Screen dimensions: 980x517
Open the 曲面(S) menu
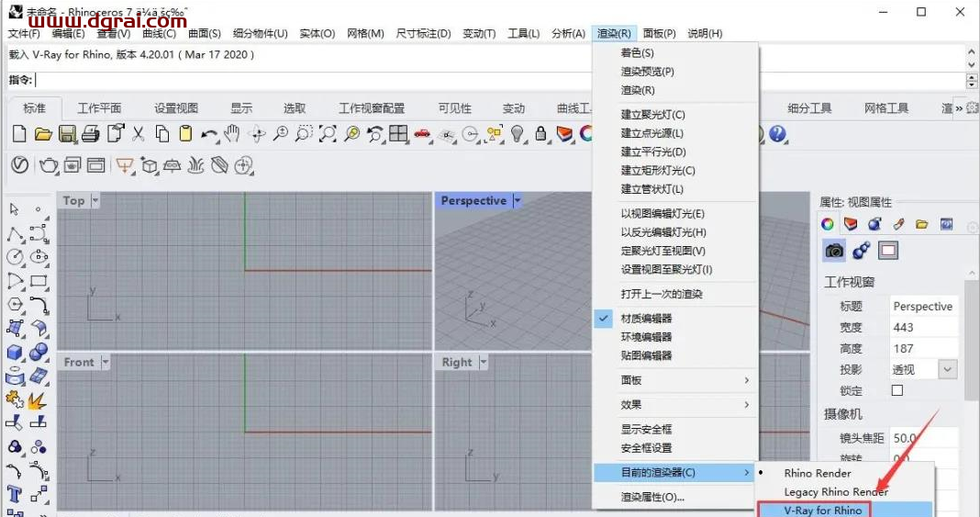pos(205,33)
